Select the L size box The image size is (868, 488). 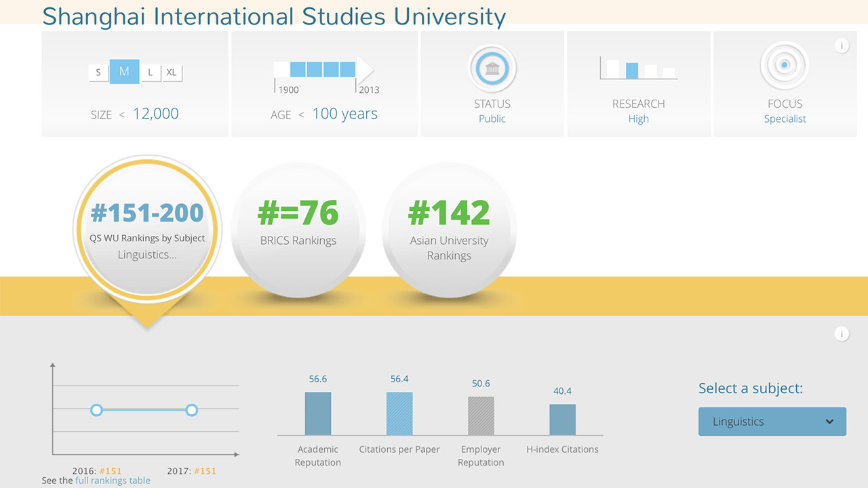click(151, 73)
